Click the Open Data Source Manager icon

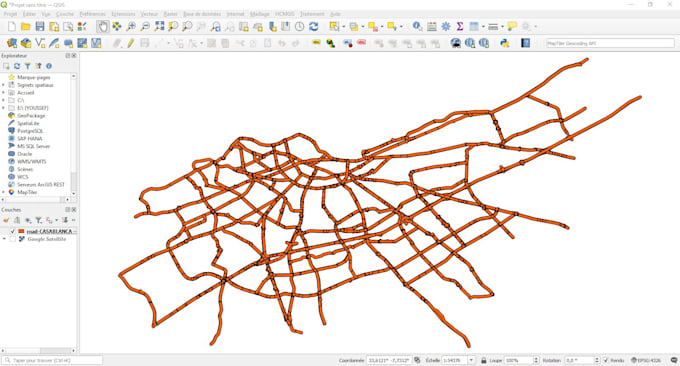point(12,43)
